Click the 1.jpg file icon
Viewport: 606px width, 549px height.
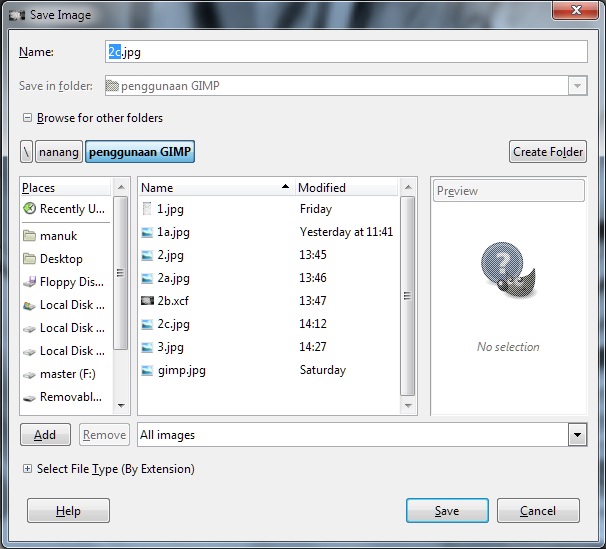pyautogui.click(x=147, y=209)
